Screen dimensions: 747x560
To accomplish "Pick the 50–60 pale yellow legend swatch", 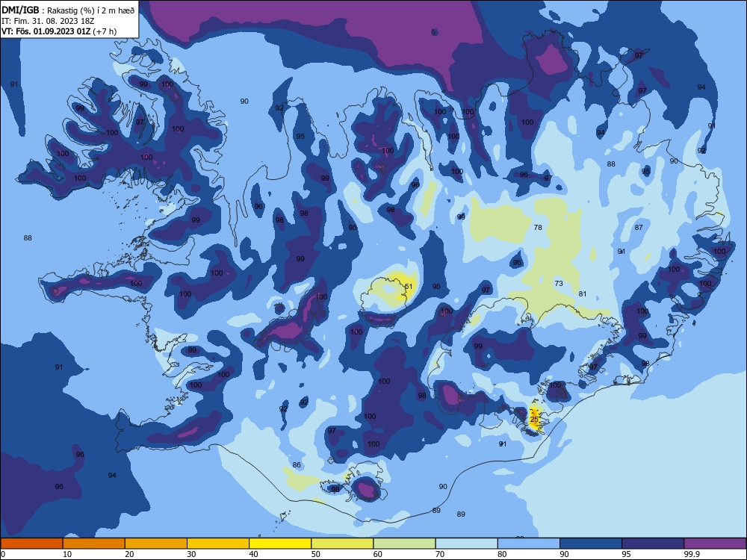I will click(342, 544).
